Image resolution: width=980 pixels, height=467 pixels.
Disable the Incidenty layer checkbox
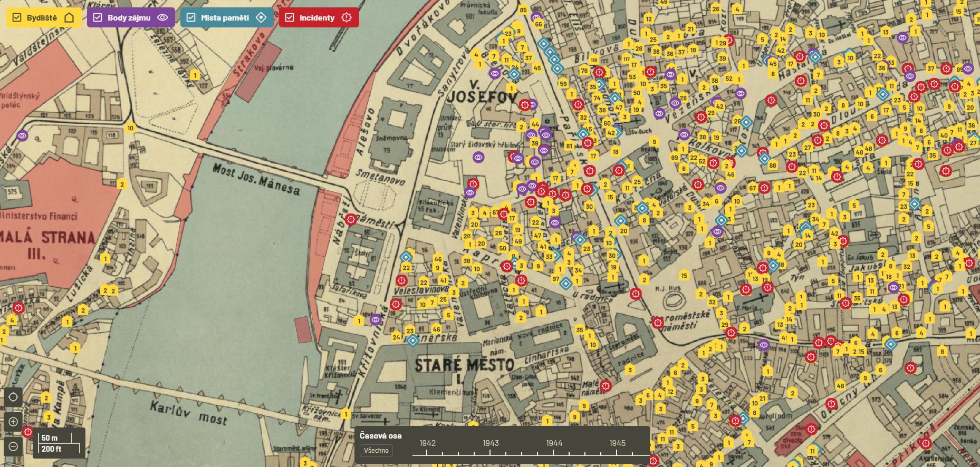pos(290,17)
